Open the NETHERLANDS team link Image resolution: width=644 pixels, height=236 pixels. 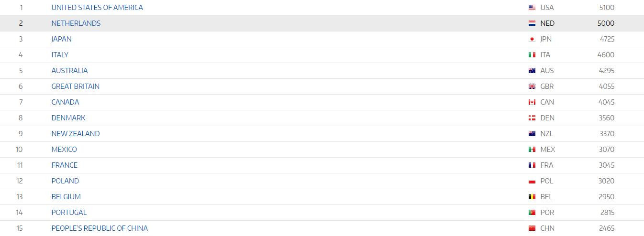point(76,23)
